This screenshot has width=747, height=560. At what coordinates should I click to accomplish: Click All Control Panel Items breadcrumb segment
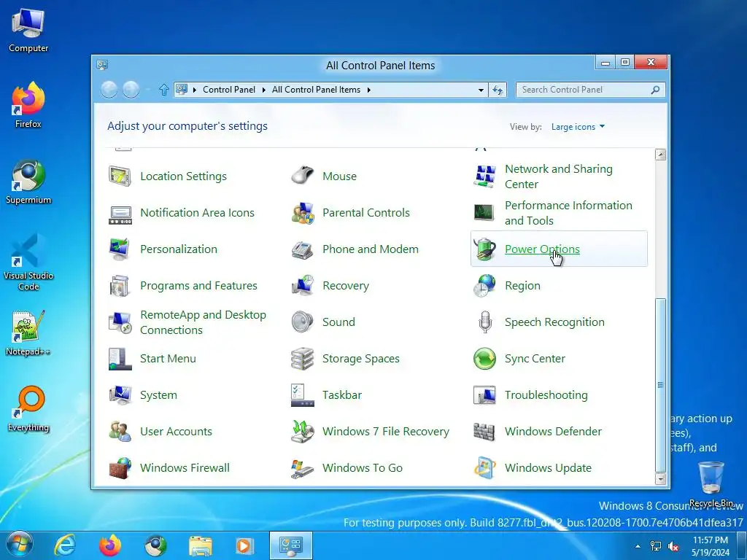(316, 90)
